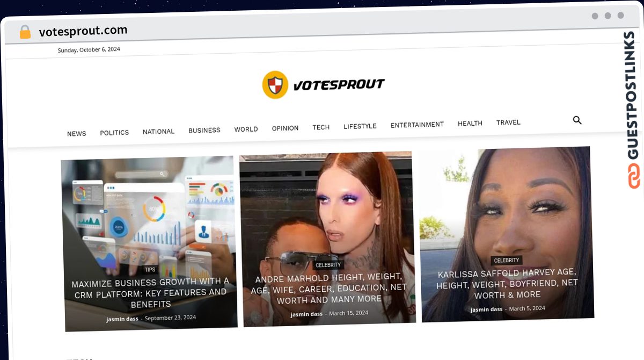Image resolution: width=644 pixels, height=360 pixels.
Task: Open the BUSINESS category
Action: tap(204, 131)
